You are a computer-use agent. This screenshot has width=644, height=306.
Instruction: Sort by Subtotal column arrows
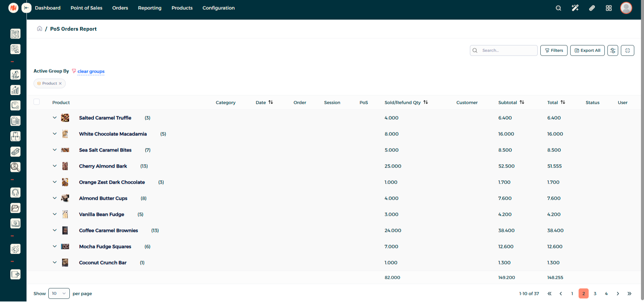(x=522, y=102)
